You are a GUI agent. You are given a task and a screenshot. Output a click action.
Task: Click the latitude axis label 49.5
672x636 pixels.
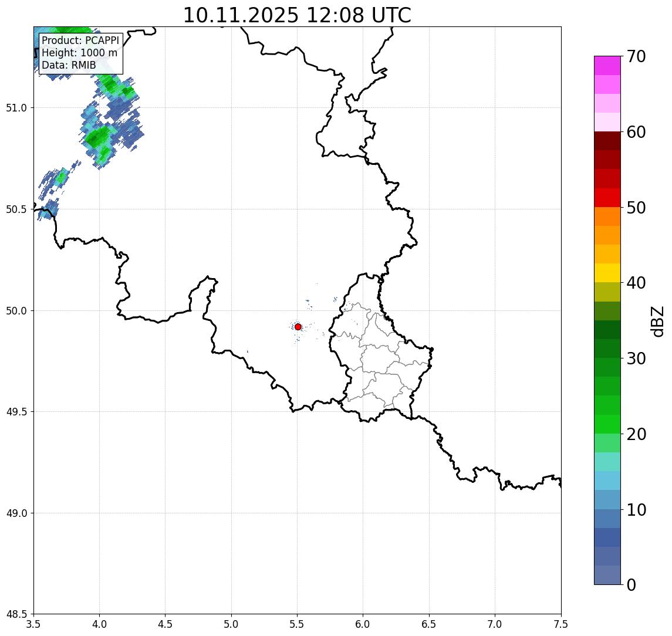click(16, 412)
